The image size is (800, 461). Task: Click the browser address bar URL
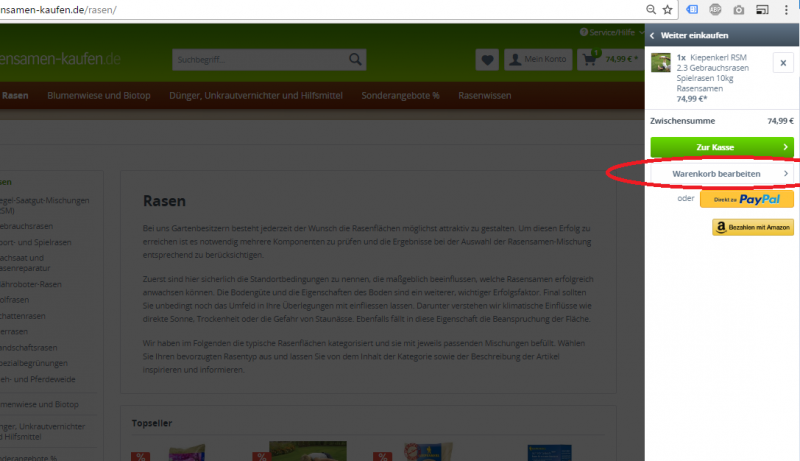coord(59,10)
